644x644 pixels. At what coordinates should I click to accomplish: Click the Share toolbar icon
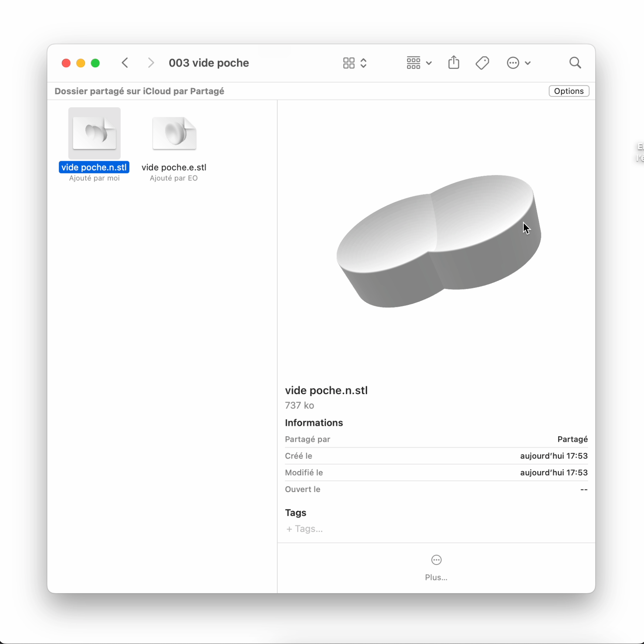(x=454, y=62)
